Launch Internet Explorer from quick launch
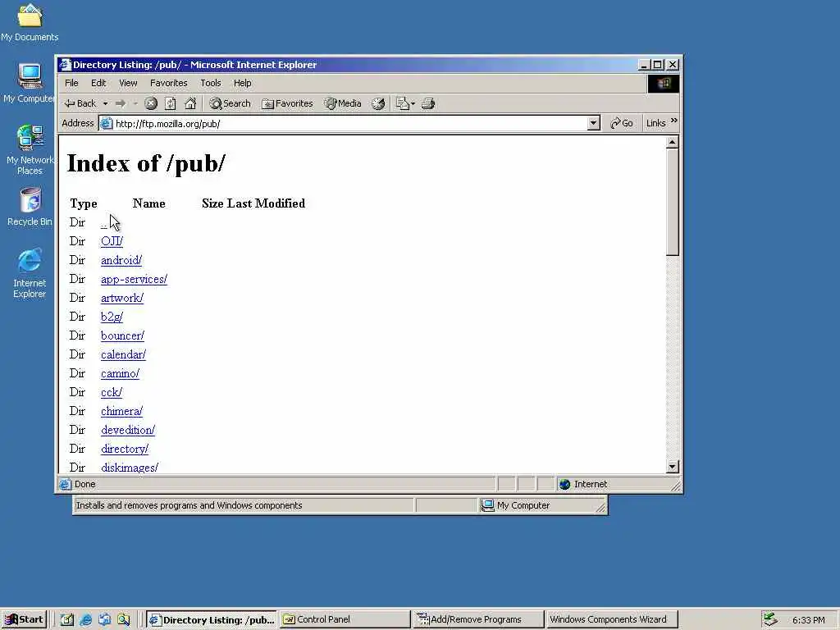This screenshot has width=840, height=630. (x=85, y=620)
